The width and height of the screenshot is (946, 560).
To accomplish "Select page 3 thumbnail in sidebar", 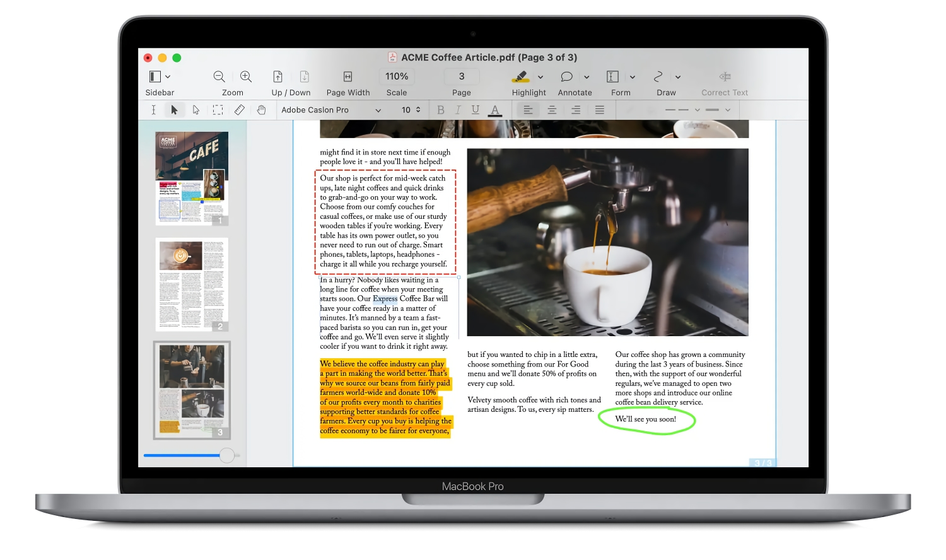I will (x=192, y=390).
